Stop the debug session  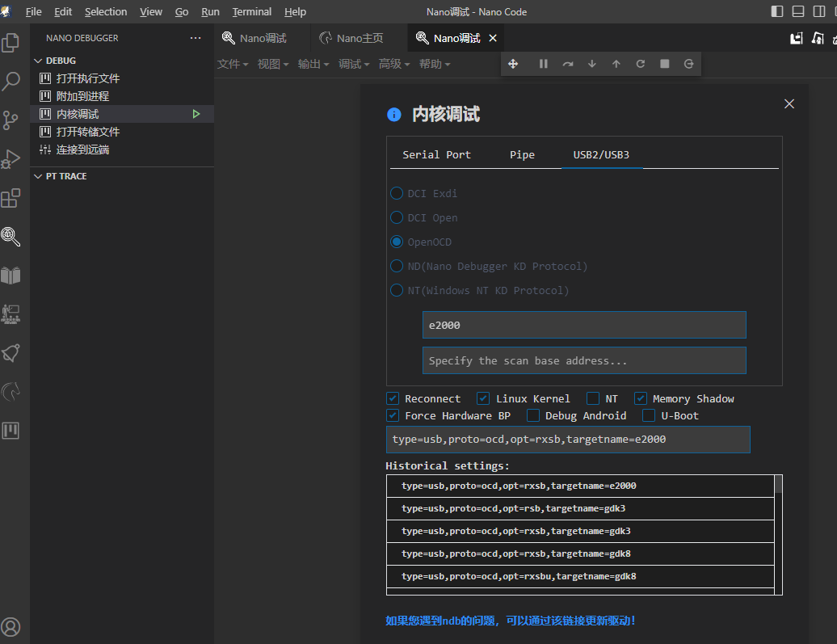pyautogui.click(x=665, y=64)
